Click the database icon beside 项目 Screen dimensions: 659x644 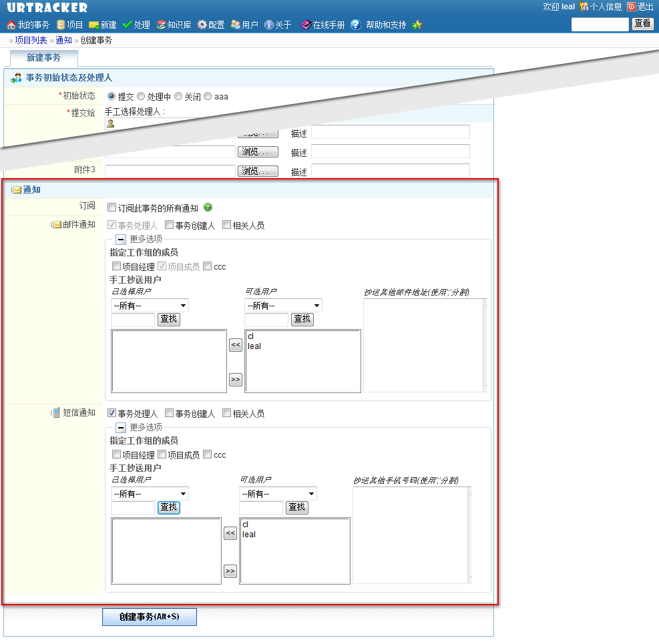point(61,25)
